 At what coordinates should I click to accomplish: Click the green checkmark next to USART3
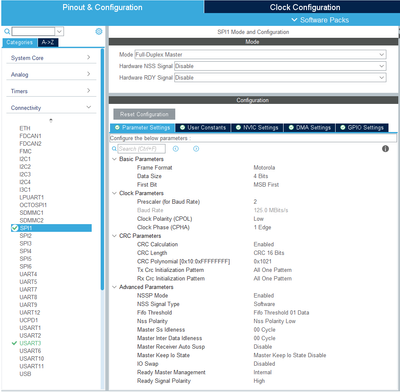coord(14,343)
